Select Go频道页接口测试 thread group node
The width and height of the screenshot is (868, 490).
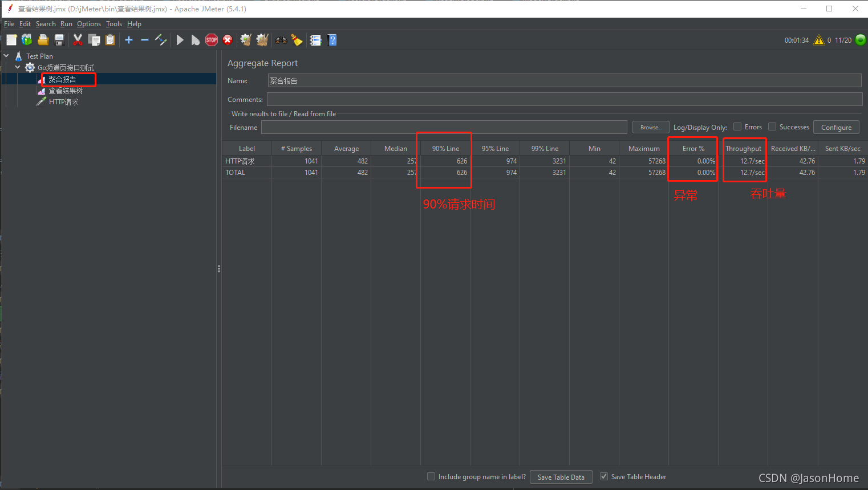click(66, 67)
